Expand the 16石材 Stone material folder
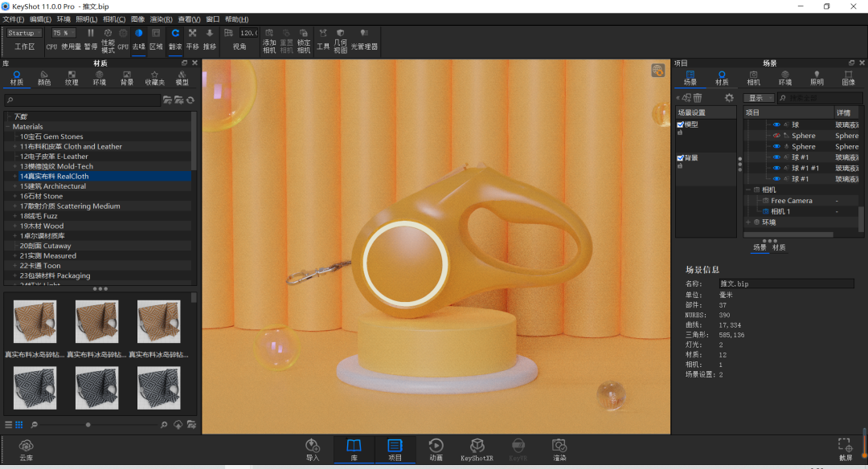The width and height of the screenshot is (868, 469). click(x=14, y=197)
